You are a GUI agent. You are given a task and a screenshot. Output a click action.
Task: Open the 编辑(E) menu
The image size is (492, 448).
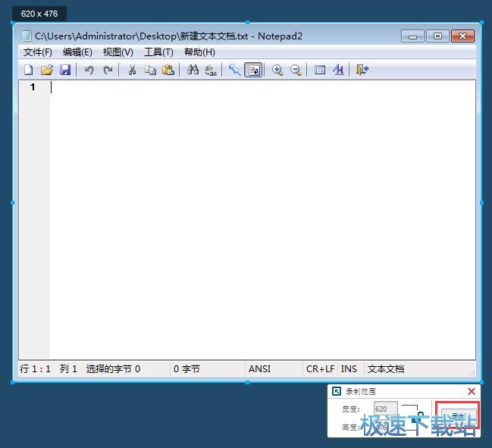pyautogui.click(x=77, y=52)
